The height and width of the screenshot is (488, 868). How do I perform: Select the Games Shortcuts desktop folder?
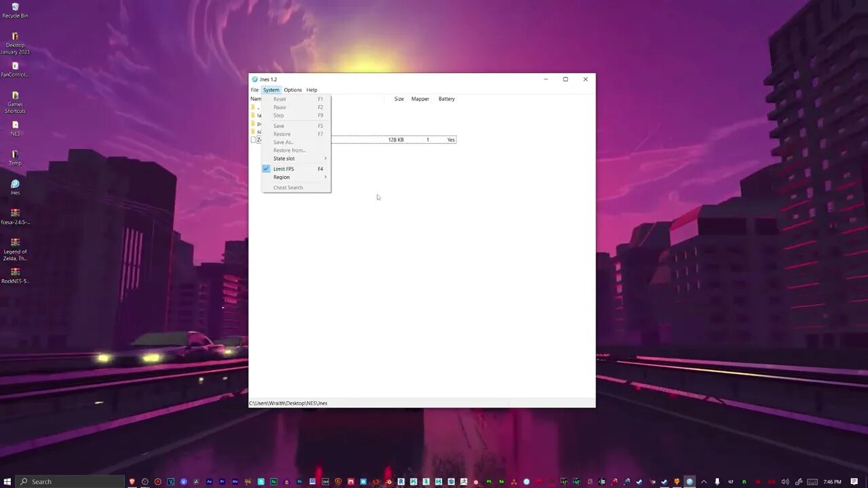pyautogui.click(x=15, y=102)
